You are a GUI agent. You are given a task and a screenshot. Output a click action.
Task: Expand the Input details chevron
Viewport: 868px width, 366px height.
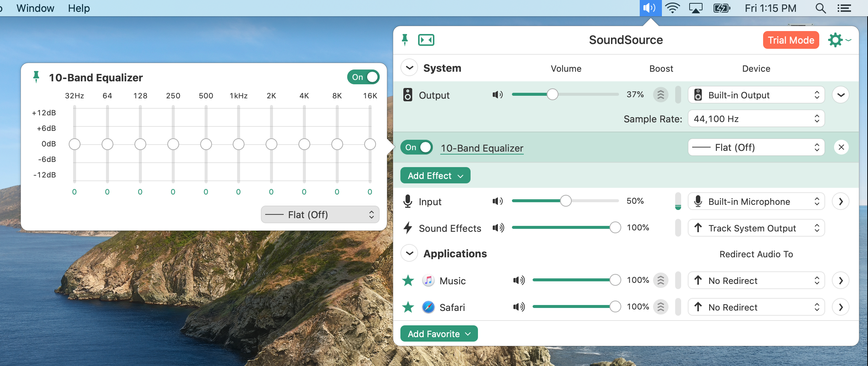pos(841,201)
